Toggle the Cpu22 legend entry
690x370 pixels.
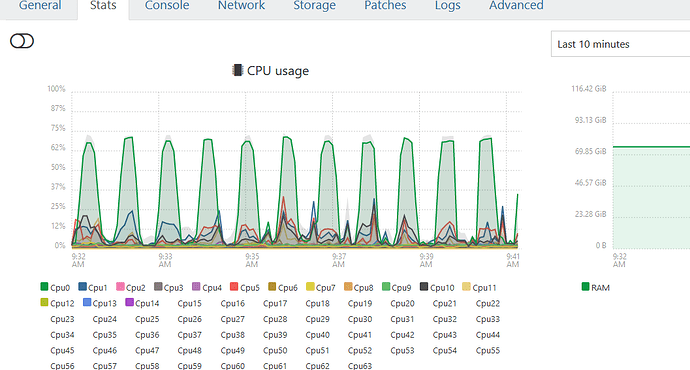(x=488, y=303)
